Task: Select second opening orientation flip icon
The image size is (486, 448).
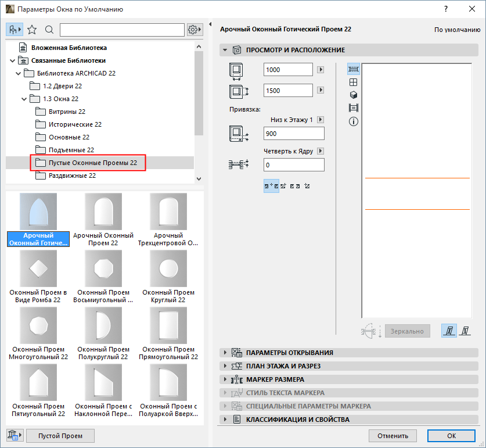Action: [465, 331]
